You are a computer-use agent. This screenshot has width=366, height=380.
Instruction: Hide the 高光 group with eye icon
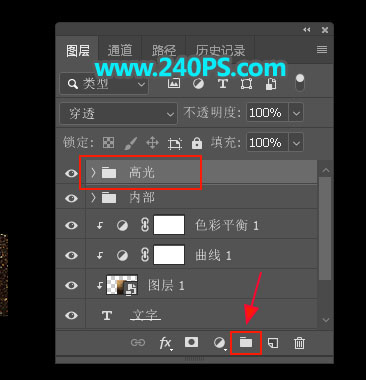click(x=71, y=173)
